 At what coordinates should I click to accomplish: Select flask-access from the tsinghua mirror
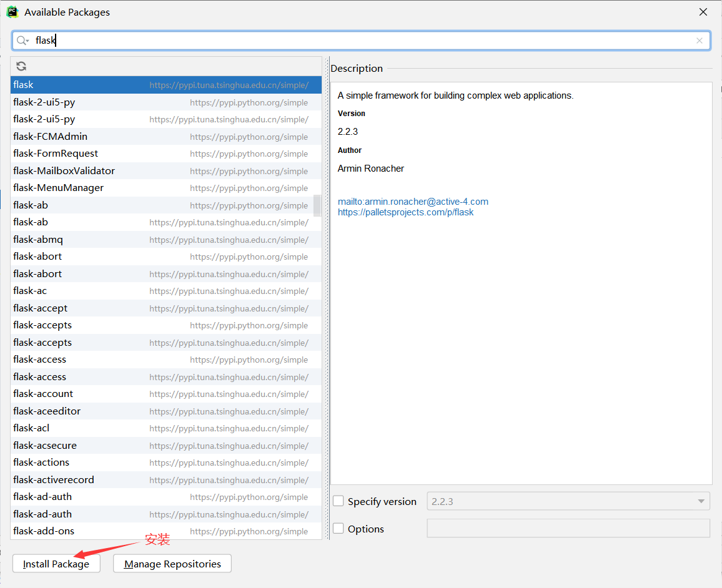[x=166, y=377]
